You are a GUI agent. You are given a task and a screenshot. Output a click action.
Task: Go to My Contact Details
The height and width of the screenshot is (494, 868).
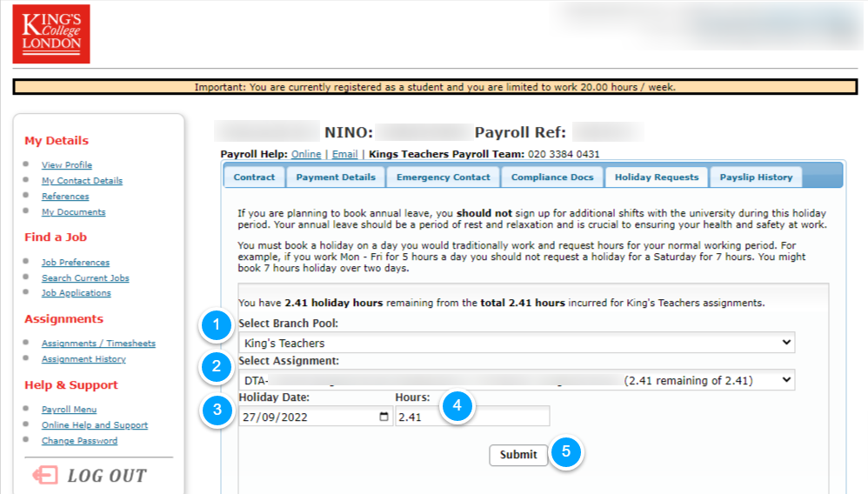(82, 181)
